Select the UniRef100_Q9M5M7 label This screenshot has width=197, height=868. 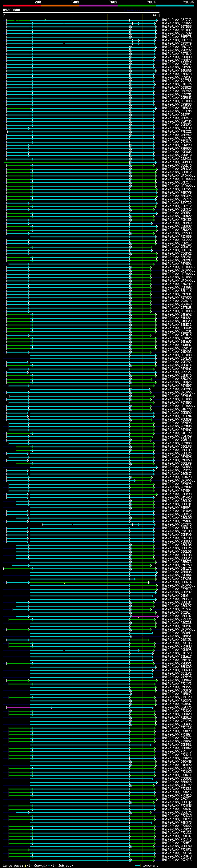[177, 67]
